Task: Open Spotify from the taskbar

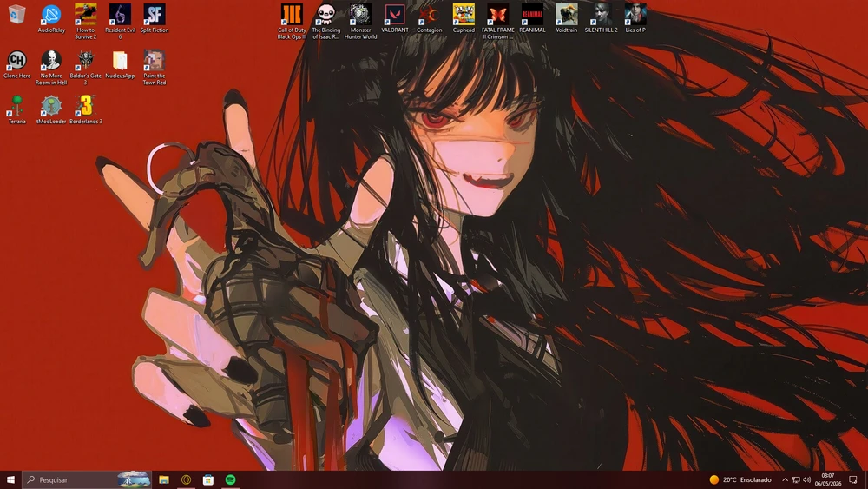Action: tap(230, 479)
